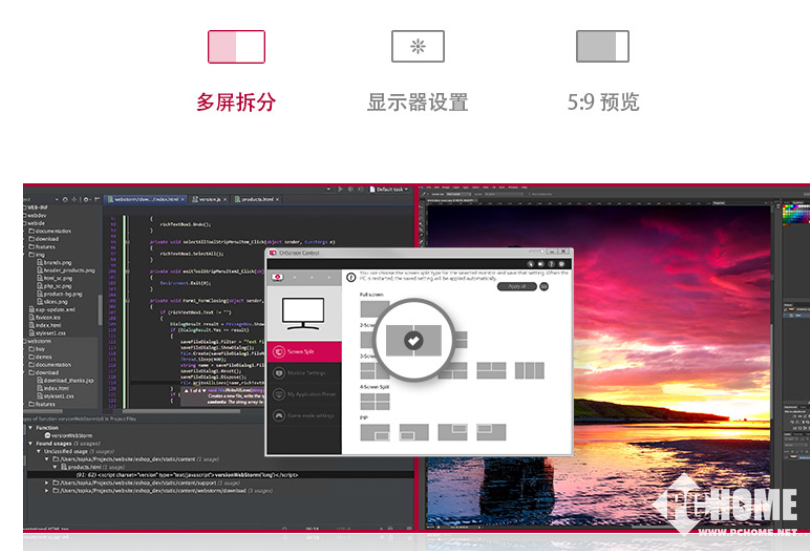Click the hide panel icon in project toolbar
Screen dimensions: 810x551
[97, 199]
